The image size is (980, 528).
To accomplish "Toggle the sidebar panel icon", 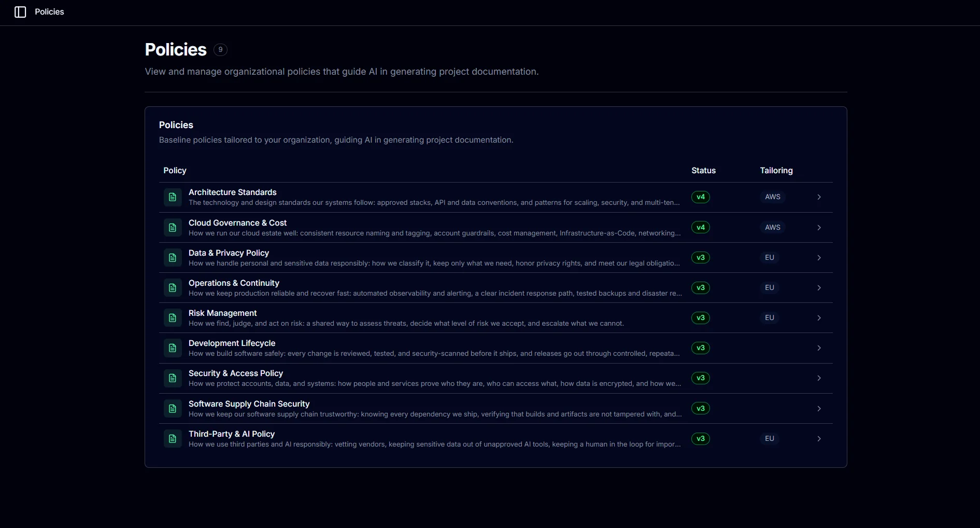I will click(20, 12).
